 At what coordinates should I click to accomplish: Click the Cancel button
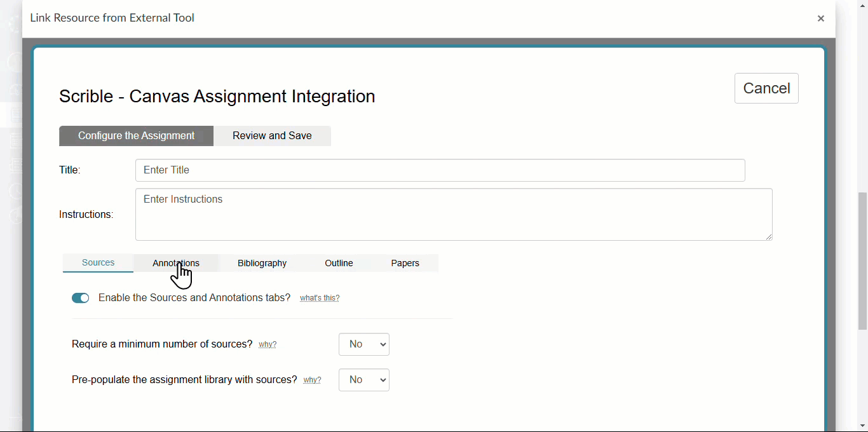pyautogui.click(x=766, y=88)
